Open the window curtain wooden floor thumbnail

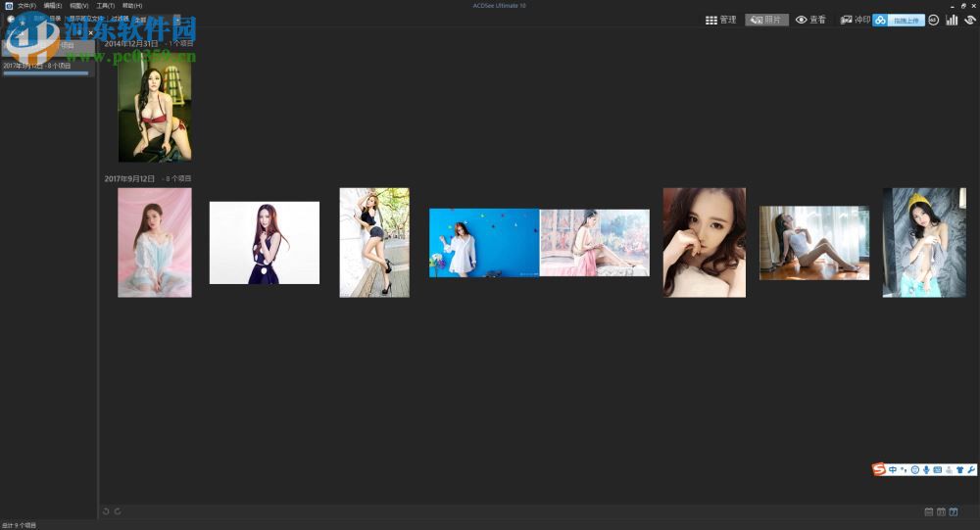[814, 243]
